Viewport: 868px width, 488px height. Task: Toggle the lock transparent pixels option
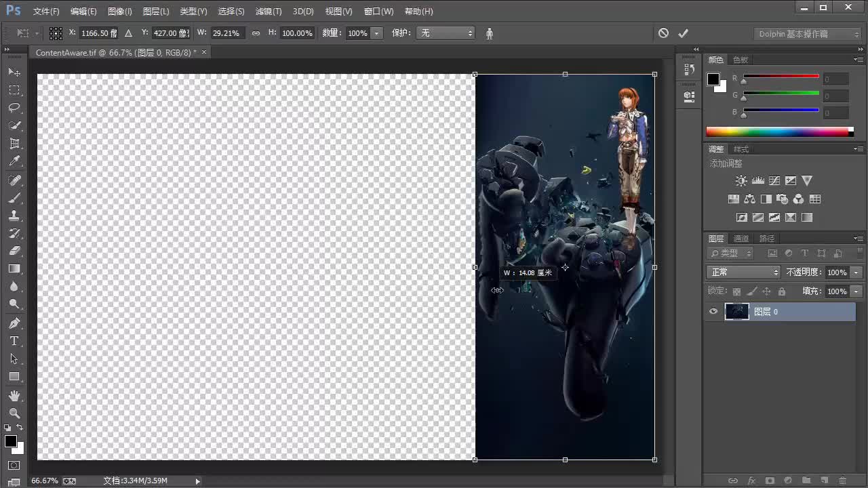tap(736, 291)
